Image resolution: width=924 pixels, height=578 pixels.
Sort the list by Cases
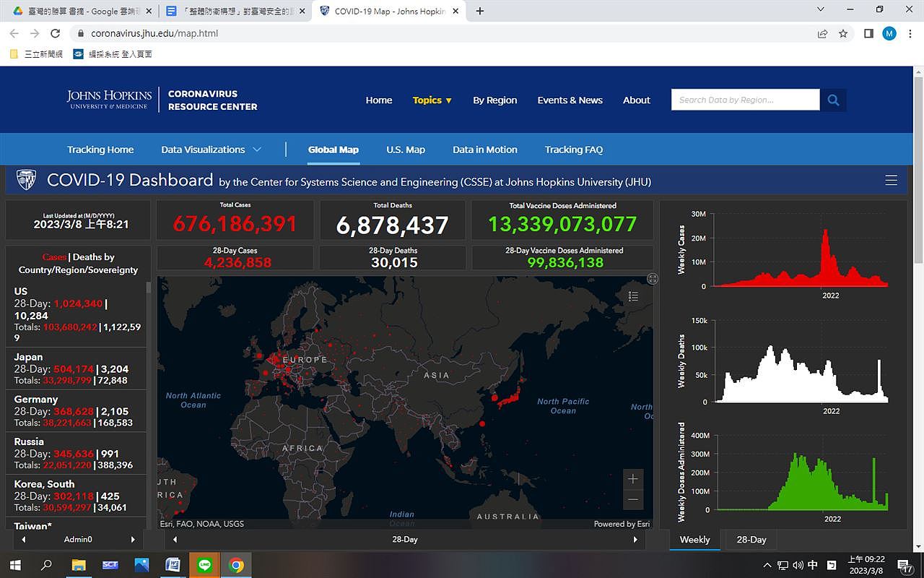coord(54,257)
